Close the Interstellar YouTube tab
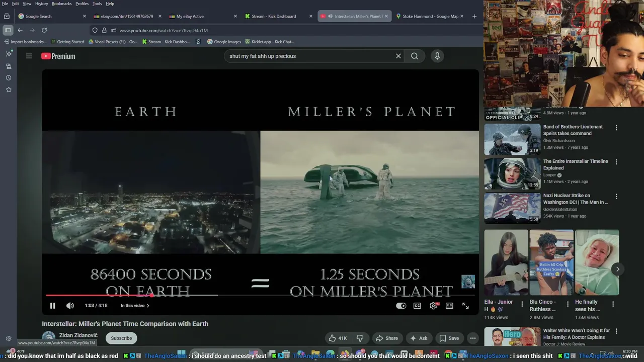 [x=386, y=16]
